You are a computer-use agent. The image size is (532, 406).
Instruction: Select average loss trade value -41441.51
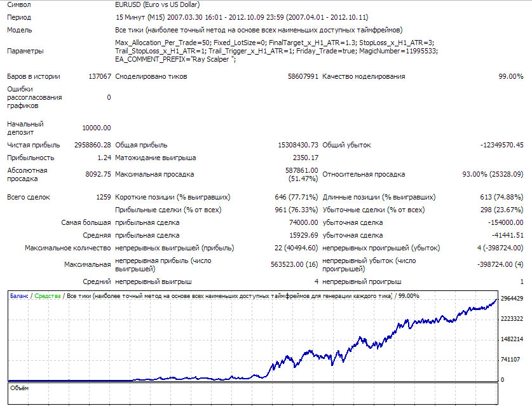508,235
